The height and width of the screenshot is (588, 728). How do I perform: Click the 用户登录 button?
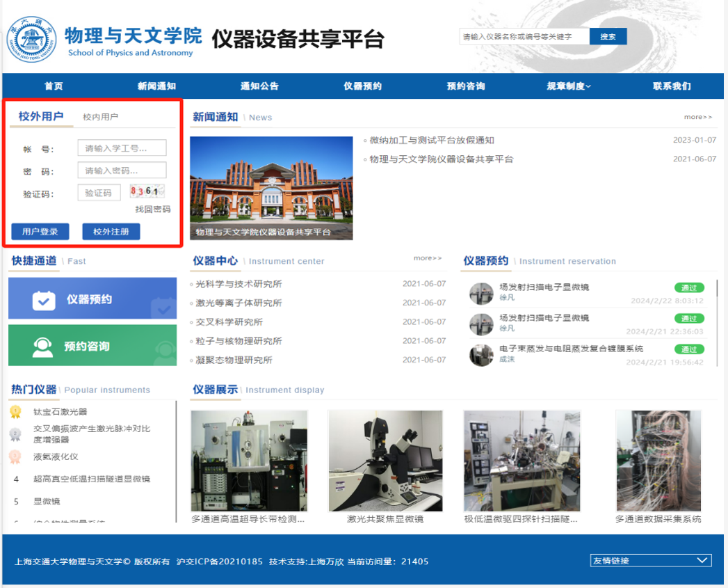pyautogui.click(x=40, y=231)
